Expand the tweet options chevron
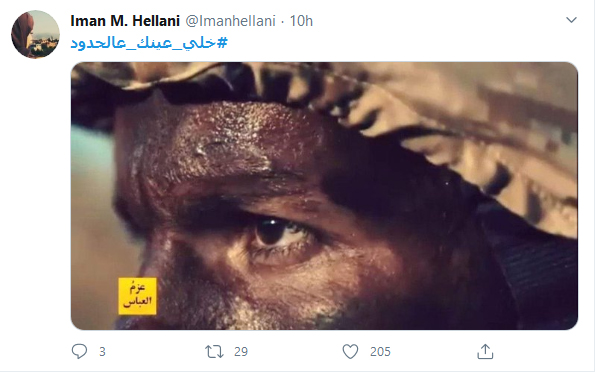This screenshot has width=595, height=372. [x=571, y=20]
